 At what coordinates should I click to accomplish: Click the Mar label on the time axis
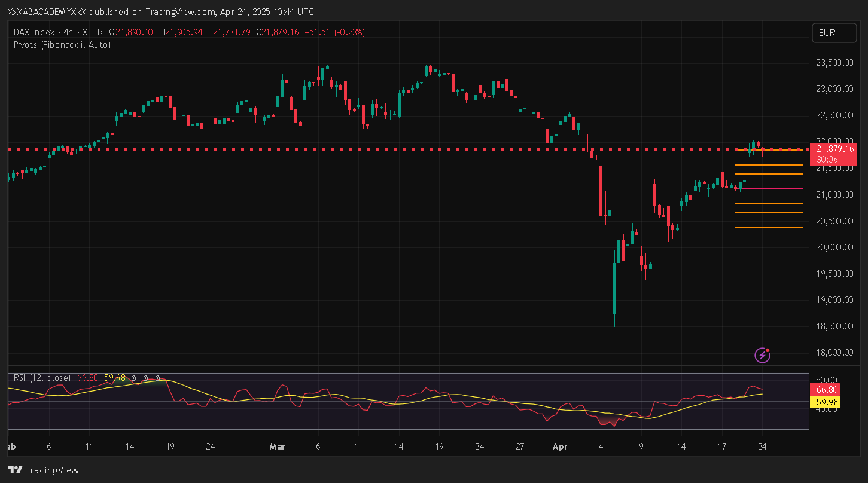[x=277, y=447]
